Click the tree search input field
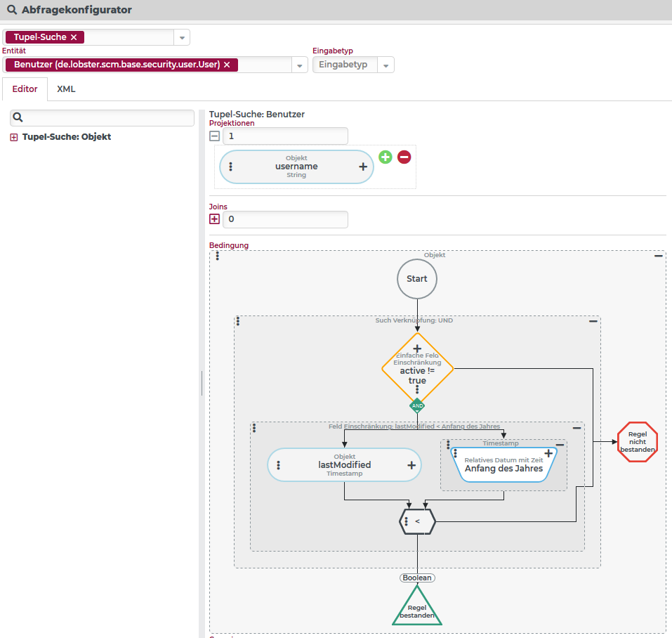The width and height of the screenshot is (672, 638). tap(109, 117)
